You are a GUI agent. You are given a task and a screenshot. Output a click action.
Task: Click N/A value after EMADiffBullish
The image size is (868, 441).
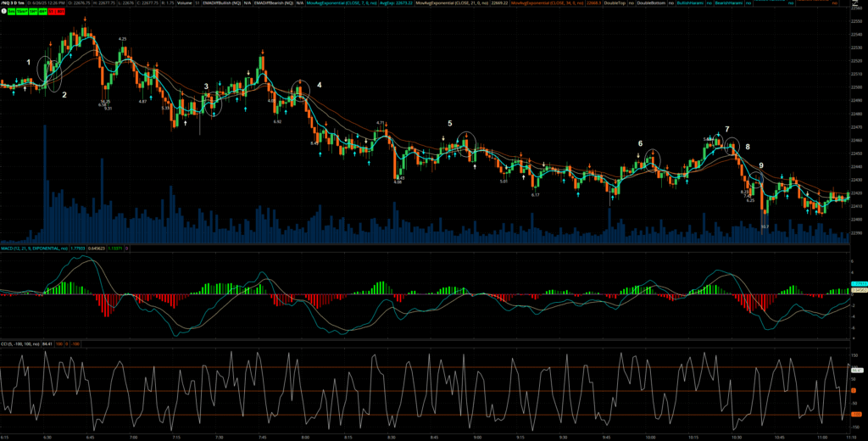coord(248,3)
